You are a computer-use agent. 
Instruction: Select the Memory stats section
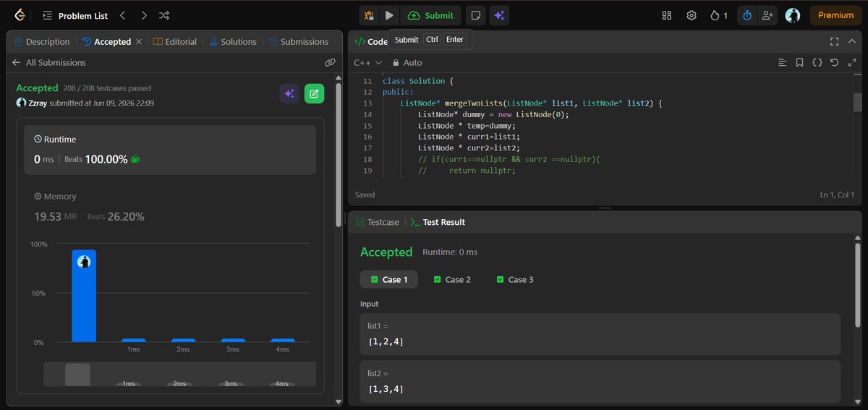coord(170,207)
